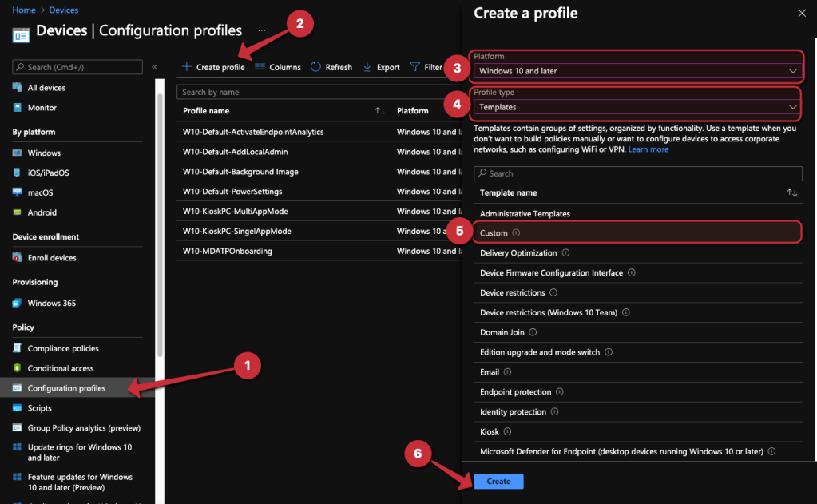
Task: Click the Conditional access shield icon
Action: pyautogui.click(x=18, y=368)
